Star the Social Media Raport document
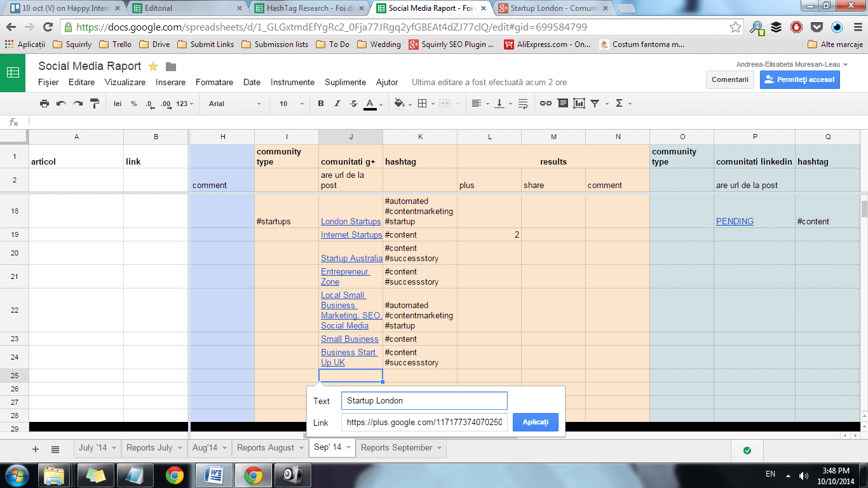 (153, 67)
